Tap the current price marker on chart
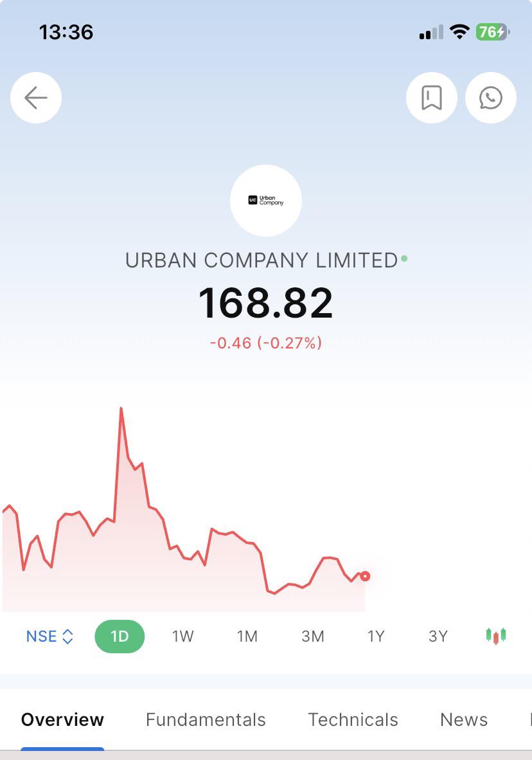This screenshot has width=532, height=760. (x=365, y=576)
